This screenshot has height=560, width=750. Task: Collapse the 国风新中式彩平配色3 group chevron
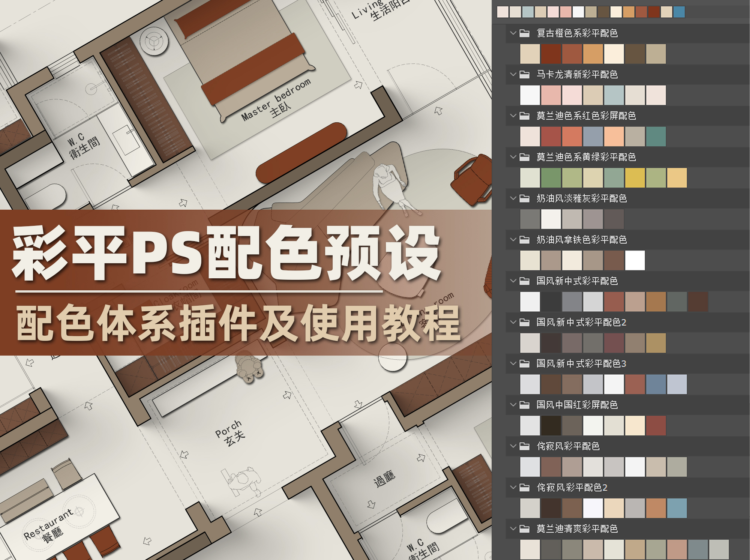coord(513,363)
